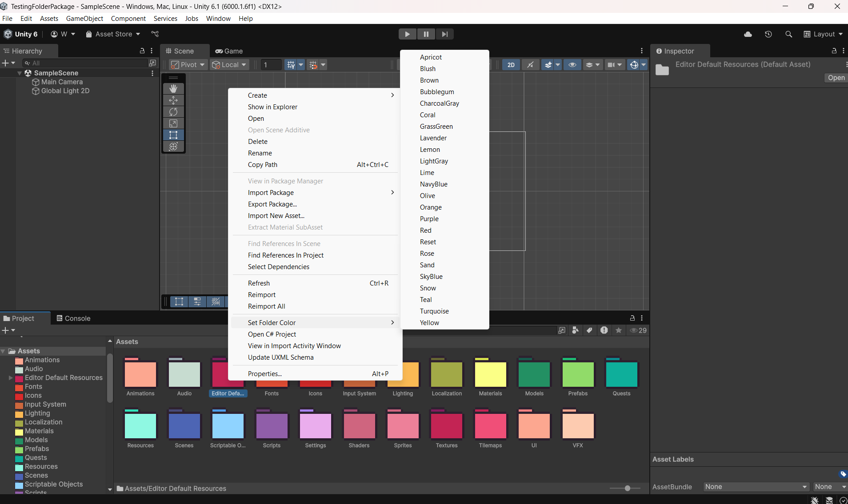Click the Pause button
This screenshot has height=504, width=848.
(x=426, y=34)
